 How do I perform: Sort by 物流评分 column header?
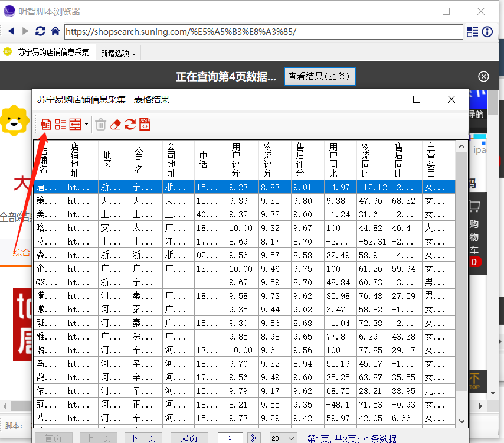click(x=275, y=160)
